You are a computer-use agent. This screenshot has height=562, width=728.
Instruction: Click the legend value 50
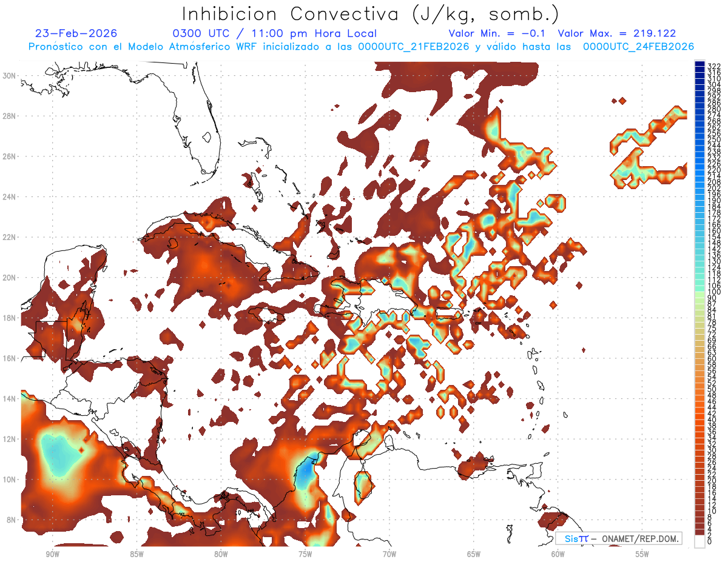point(712,389)
